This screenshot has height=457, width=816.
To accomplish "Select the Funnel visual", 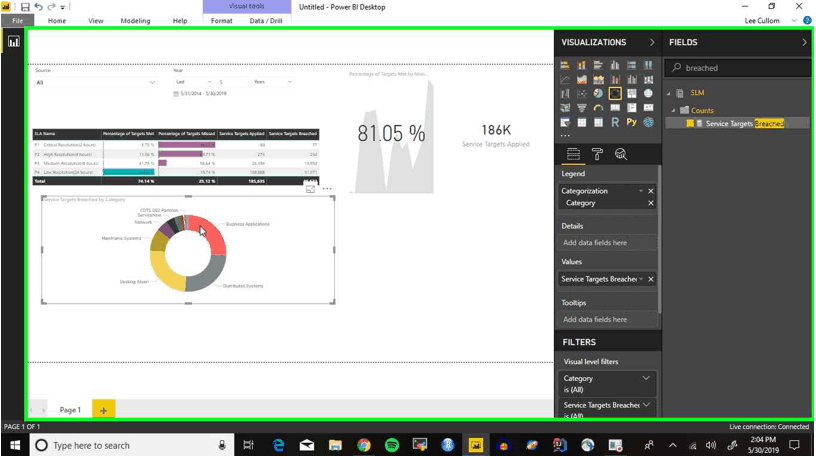I will click(x=581, y=108).
